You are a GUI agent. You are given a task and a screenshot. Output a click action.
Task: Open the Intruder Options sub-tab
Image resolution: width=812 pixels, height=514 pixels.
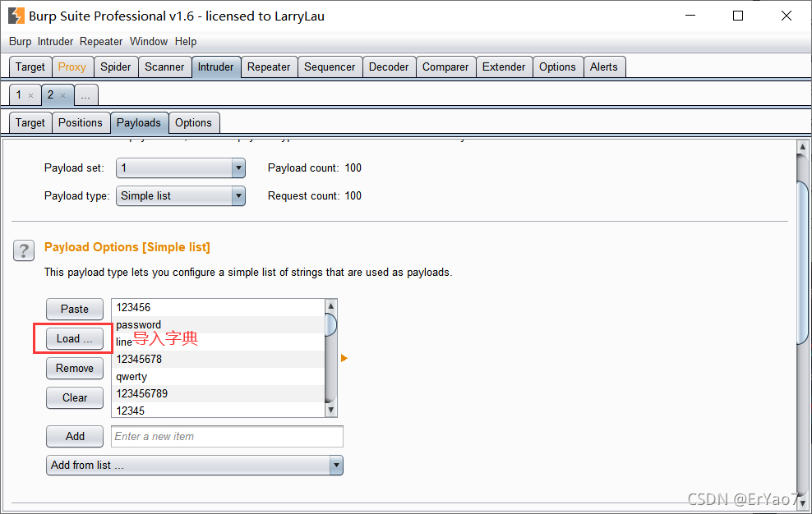[193, 122]
